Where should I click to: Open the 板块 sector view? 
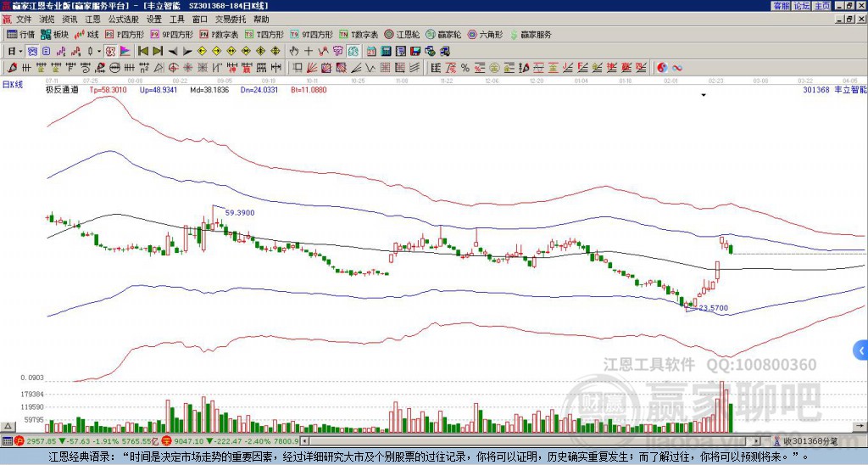(x=54, y=34)
